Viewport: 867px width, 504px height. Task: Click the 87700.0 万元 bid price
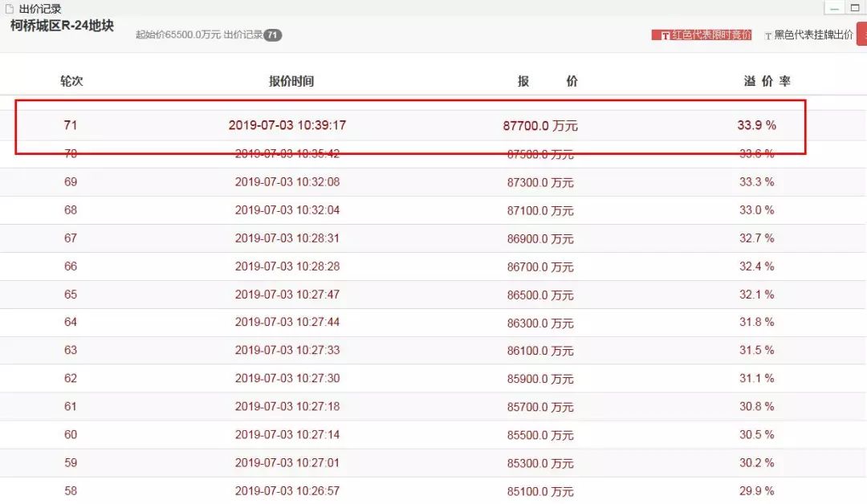point(540,126)
